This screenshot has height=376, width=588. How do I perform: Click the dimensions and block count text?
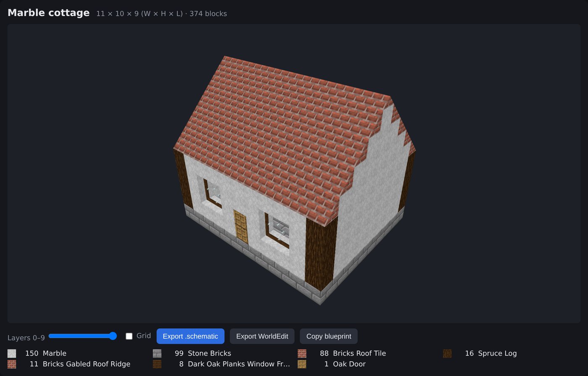[161, 13]
